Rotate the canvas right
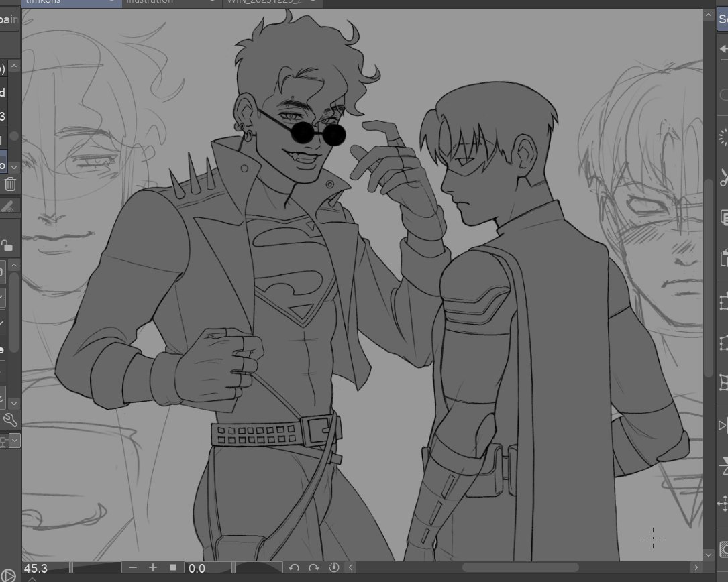728x582 pixels. (x=314, y=567)
